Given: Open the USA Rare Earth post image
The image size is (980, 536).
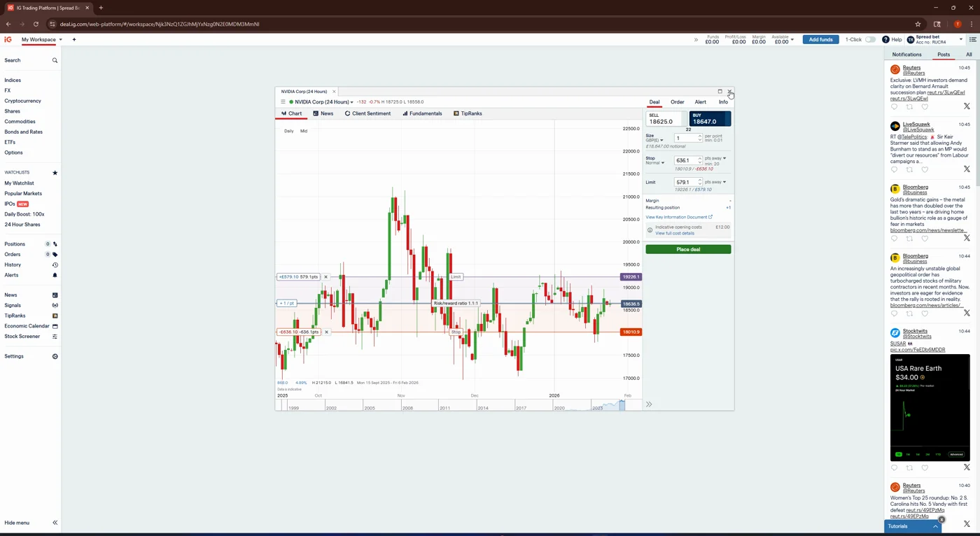Looking at the screenshot, I should (930, 408).
